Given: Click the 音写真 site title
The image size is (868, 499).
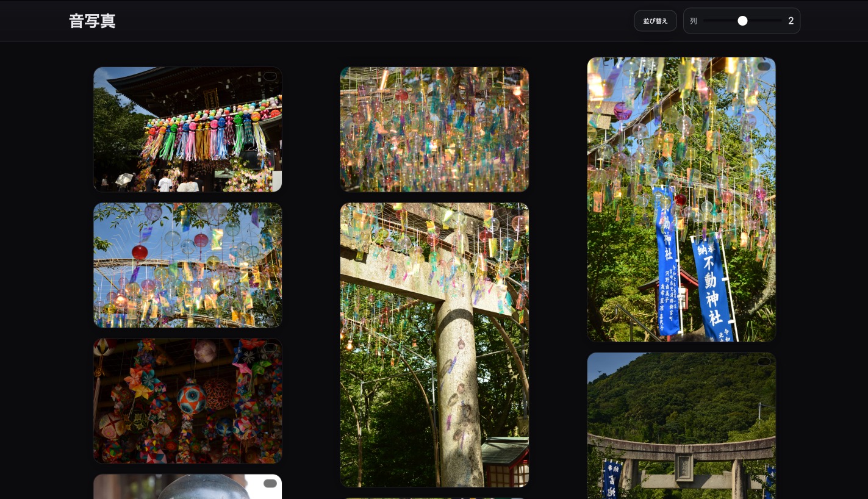Looking at the screenshot, I should pyautogui.click(x=92, y=21).
